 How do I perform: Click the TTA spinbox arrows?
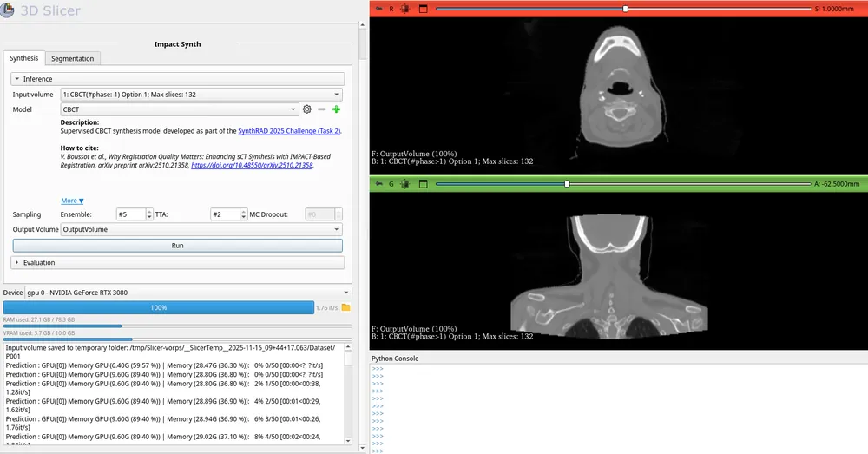(x=244, y=214)
